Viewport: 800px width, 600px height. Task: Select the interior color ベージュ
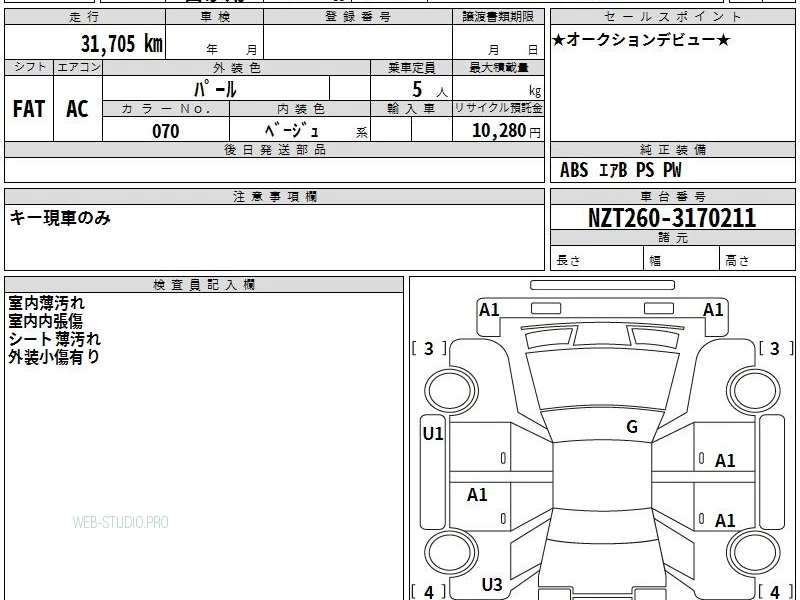click(x=292, y=131)
